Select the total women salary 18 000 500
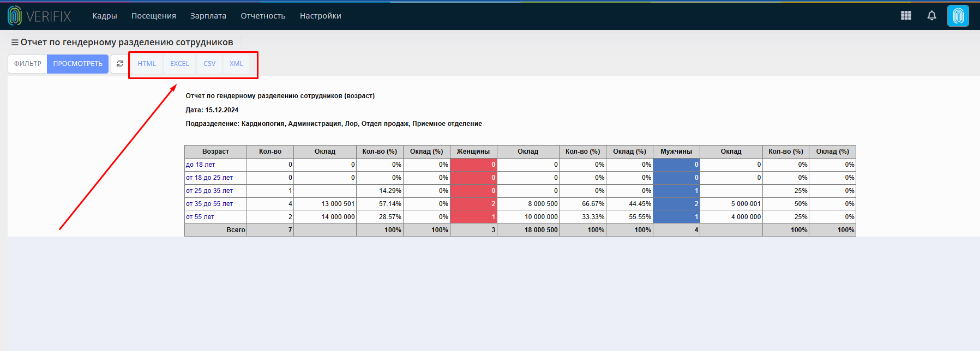This screenshot has height=351, width=980. click(x=528, y=230)
